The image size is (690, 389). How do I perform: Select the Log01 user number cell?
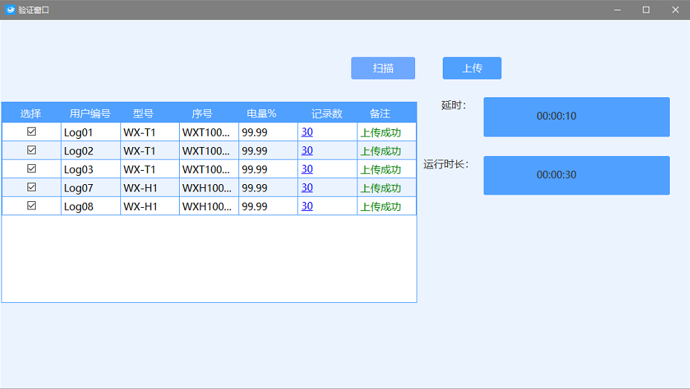click(x=90, y=132)
